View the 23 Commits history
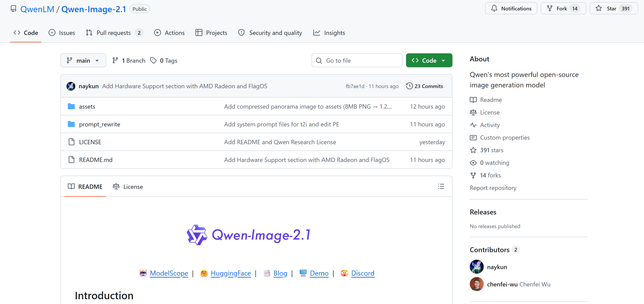 424,86
